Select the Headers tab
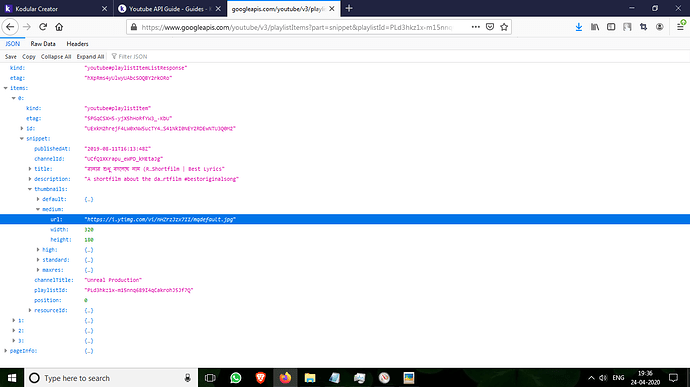Screen dimensions: 690x387 coord(77,44)
